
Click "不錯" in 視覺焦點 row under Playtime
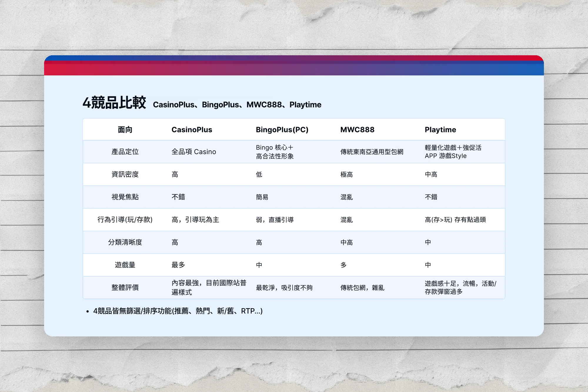[431, 197]
